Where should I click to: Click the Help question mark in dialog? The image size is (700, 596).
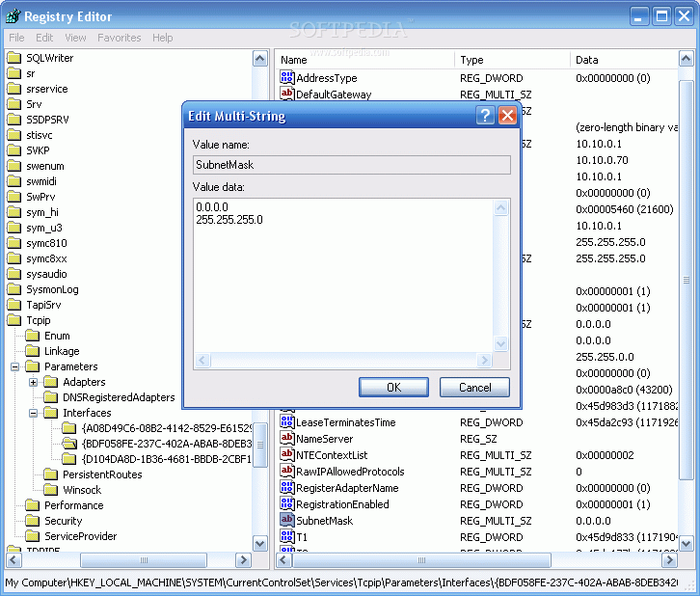(486, 117)
